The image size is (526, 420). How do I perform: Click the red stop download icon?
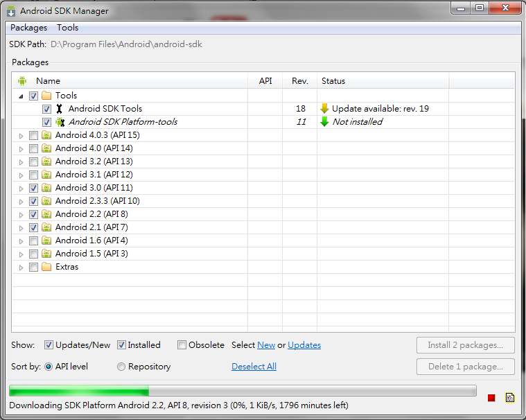point(491,398)
